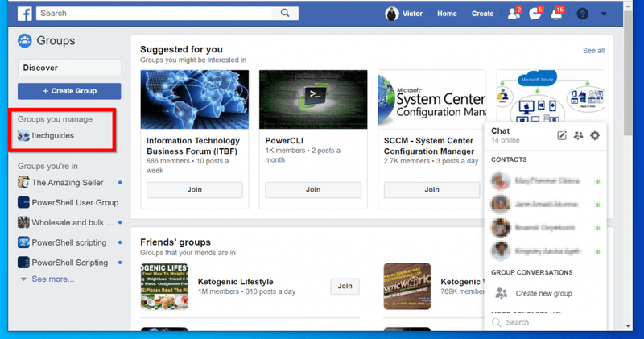
Task: Click the Create Group button
Action: 69,91
